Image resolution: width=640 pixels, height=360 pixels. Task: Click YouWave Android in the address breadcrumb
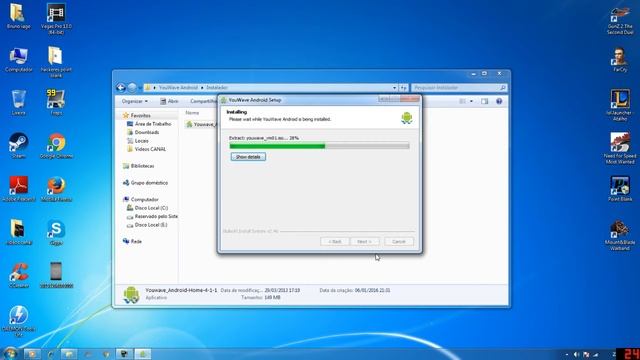coord(178,88)
